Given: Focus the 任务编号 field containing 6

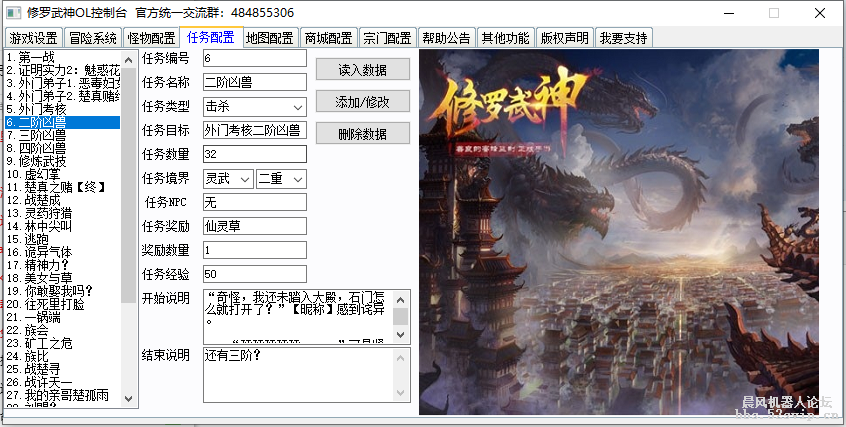Looking at the screenshot, I should pos(255,58).
